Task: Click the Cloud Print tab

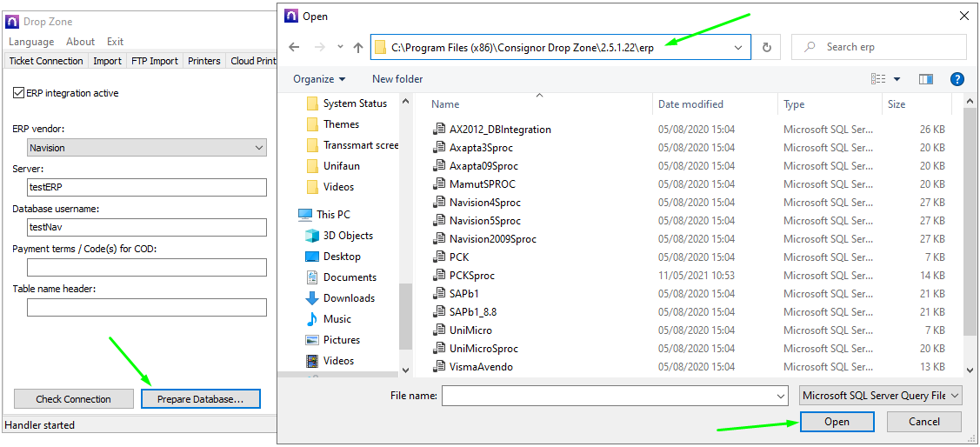Action: coord(252,61)
